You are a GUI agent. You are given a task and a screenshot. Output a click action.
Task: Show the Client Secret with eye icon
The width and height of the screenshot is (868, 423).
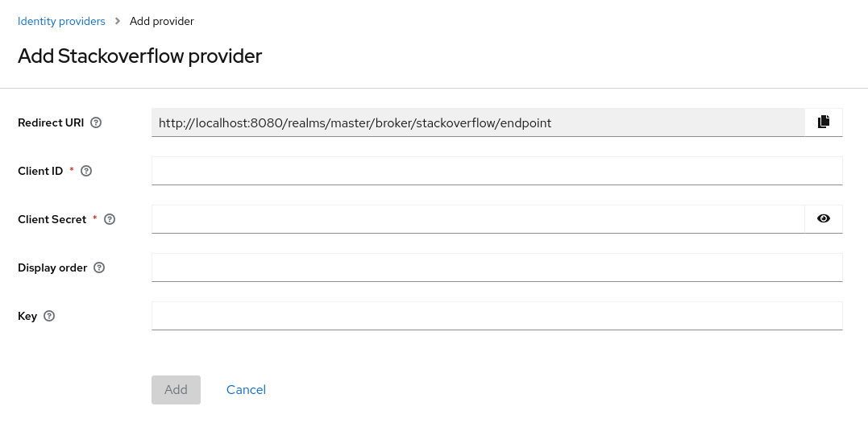click(823, 218)
